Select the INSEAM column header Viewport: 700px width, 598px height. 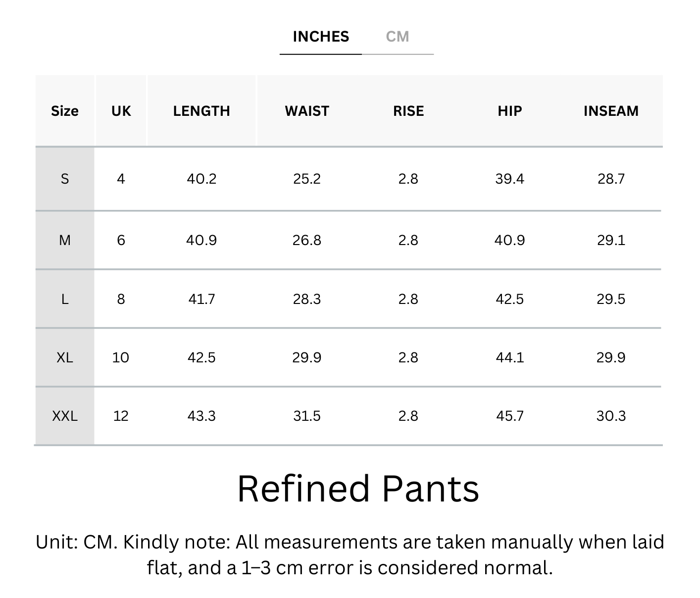pyautogui.click(x=611, y=111)
